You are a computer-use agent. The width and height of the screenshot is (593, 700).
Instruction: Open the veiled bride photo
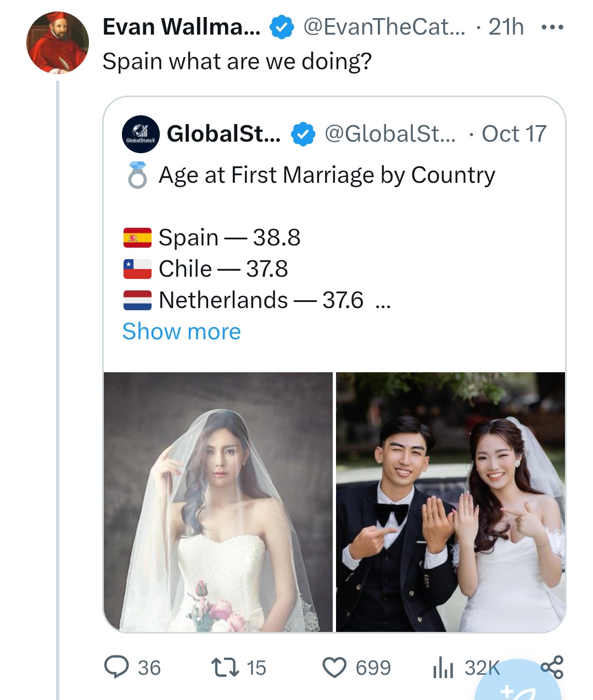[218, 502]
